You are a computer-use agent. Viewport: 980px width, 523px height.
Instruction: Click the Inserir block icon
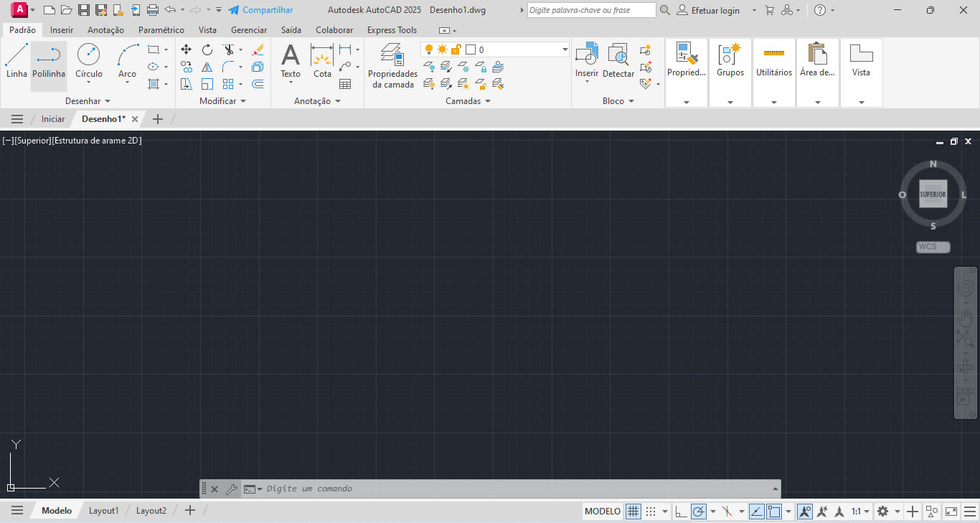tap(587, 61)
